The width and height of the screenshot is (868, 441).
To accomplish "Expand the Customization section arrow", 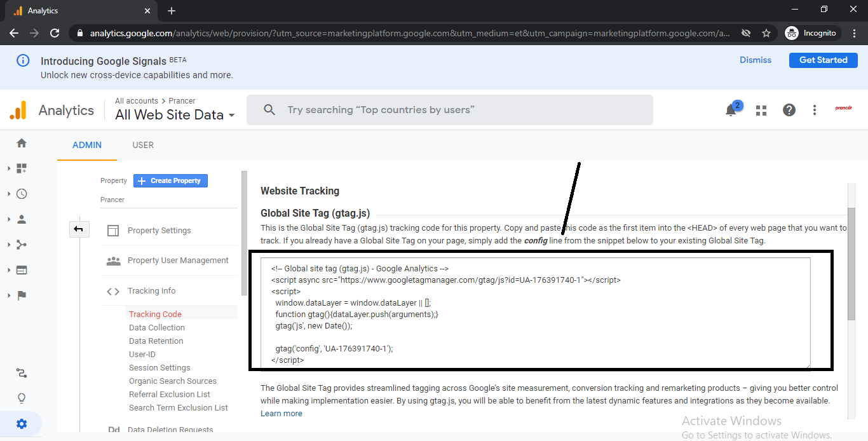I will (x=9, y=168).
